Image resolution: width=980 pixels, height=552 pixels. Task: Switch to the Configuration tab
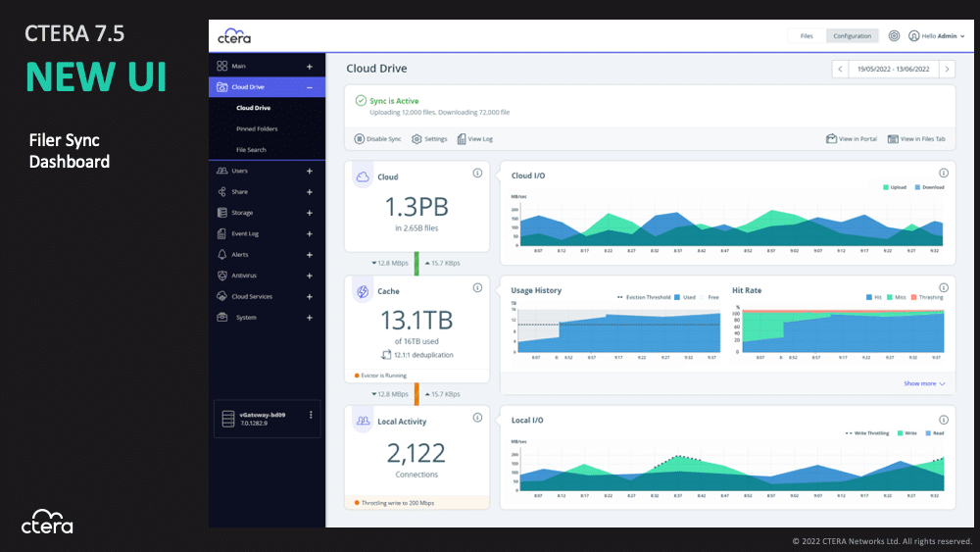pyautogui.click(x=852, y=36)
